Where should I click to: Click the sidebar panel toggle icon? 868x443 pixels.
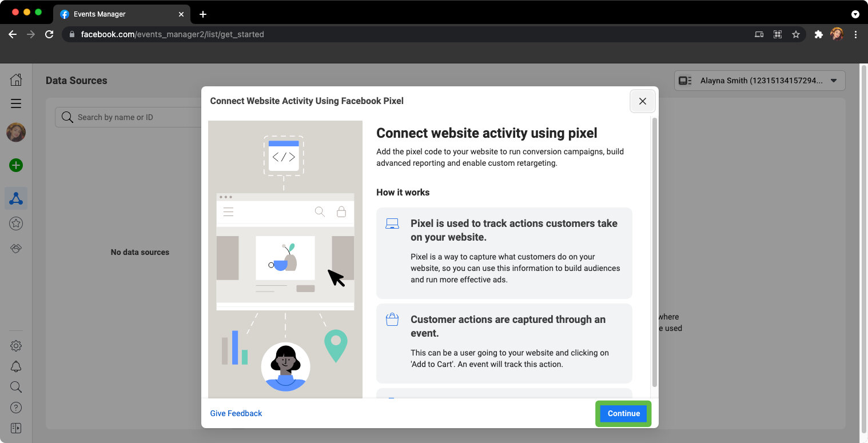(16, 428)
